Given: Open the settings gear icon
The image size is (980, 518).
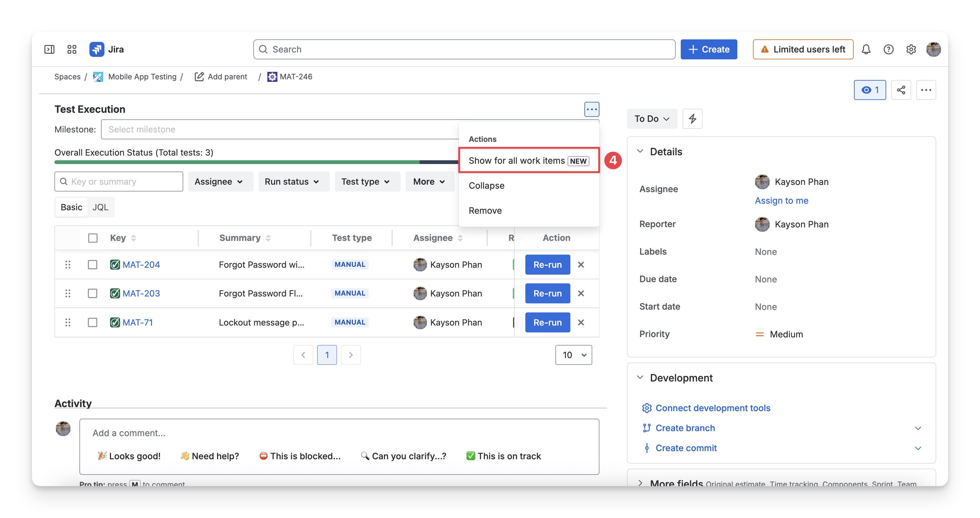Looking at the screenshot, I should click(911, 49).
